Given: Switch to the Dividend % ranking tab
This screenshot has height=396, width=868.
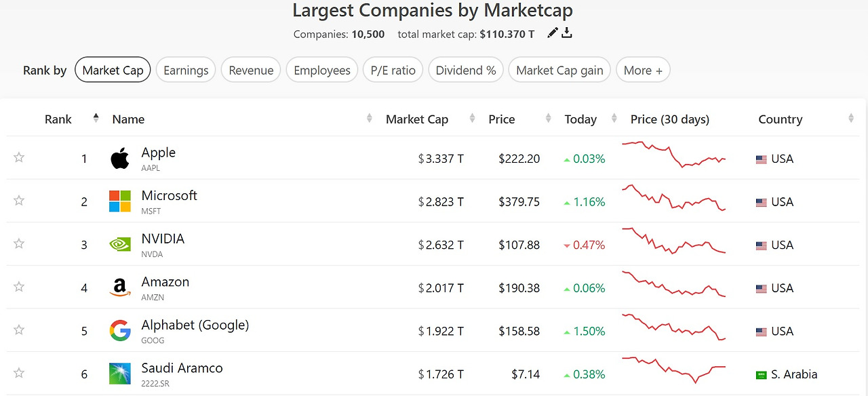Looking at the screenshot, I should 466,70.
